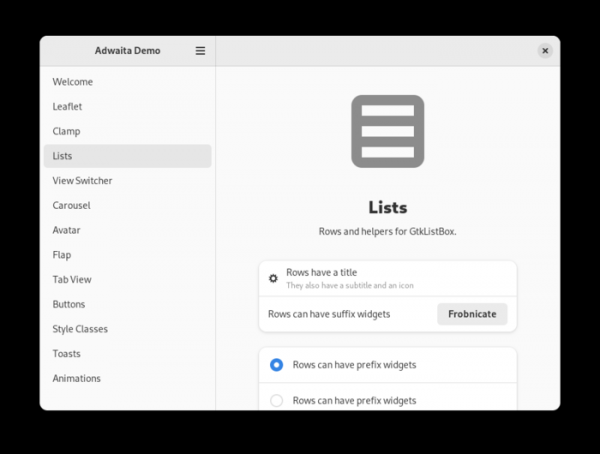The width and height of the screenshot is (600, 454).
Task: Open the Toasts demo page
Action: pos(67,354)
